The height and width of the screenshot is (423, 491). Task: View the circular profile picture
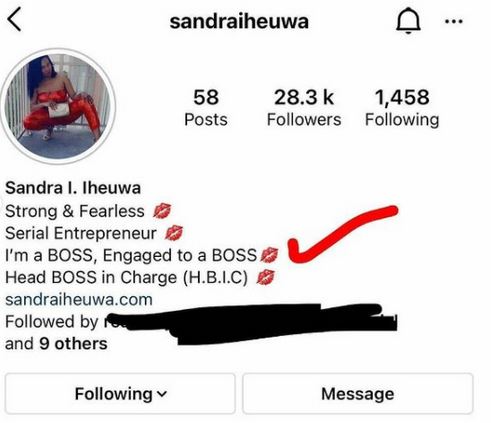[58, 106]
